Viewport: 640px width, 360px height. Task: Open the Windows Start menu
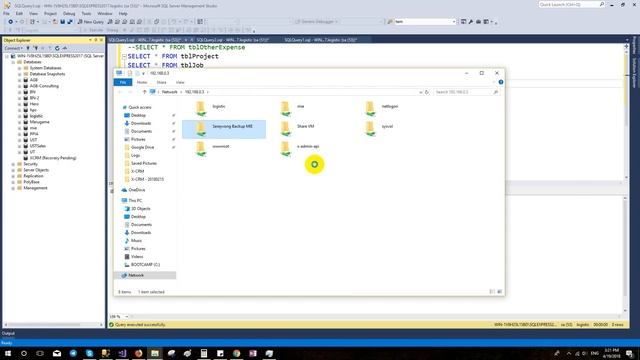[7, 353]
